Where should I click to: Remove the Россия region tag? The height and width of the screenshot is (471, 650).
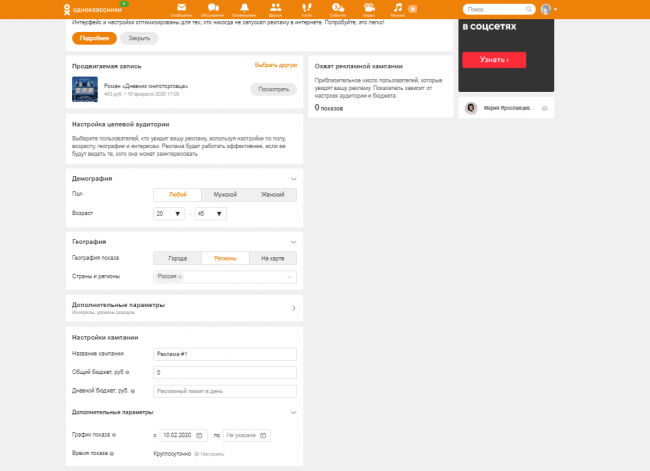click(180, 277)
